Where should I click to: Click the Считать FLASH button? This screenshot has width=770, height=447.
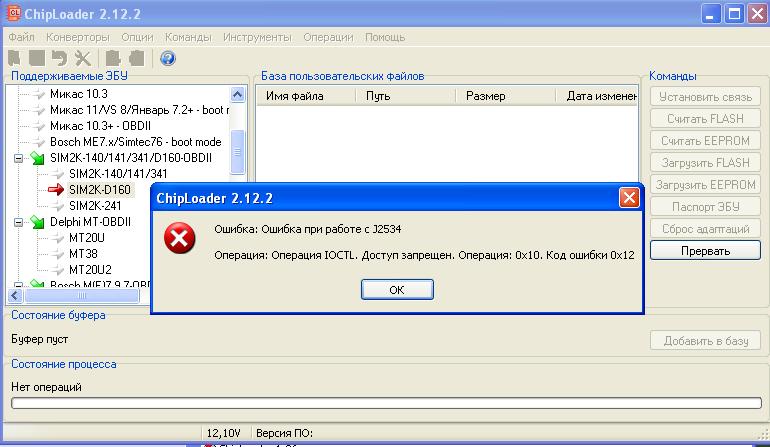[705, 118]
